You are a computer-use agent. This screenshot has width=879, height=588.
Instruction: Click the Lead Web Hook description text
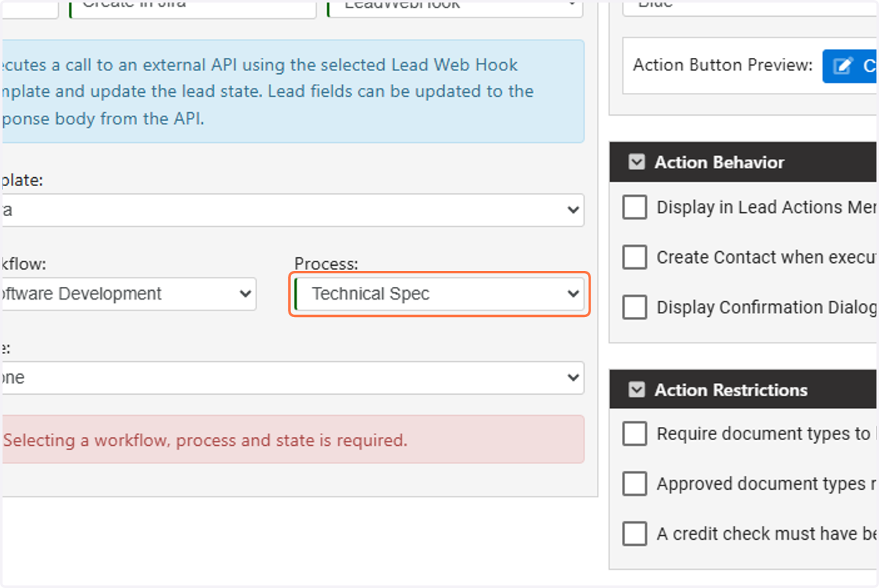268,92
